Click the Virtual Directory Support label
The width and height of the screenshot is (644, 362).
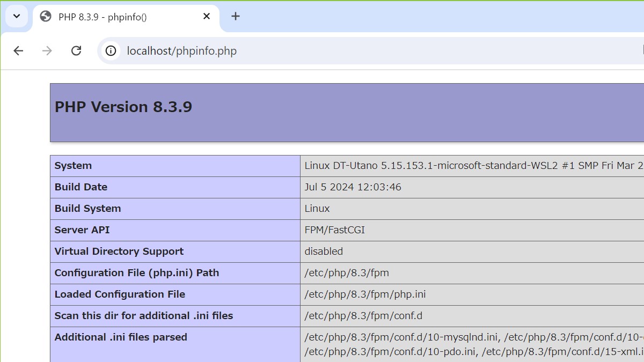coord(119,252)
